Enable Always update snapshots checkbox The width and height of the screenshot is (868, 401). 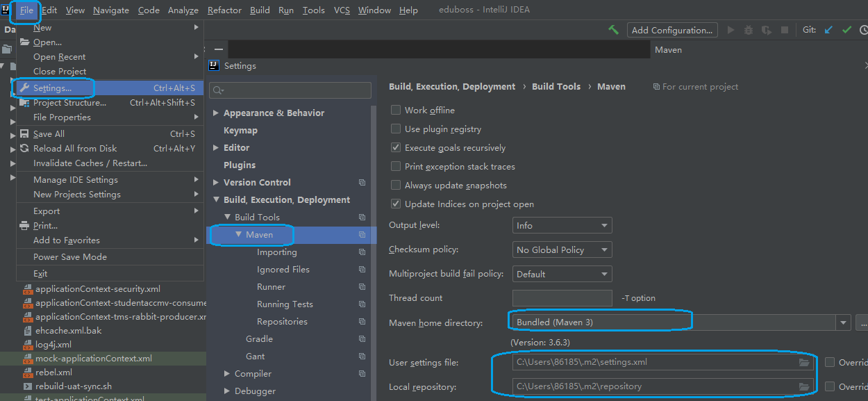[396, 185]
